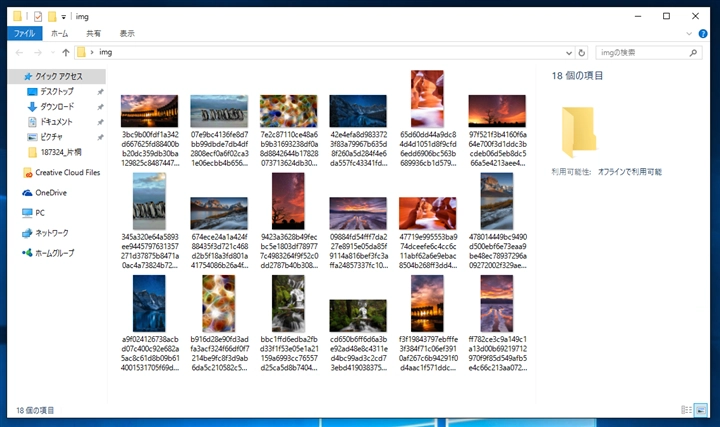720x427 pixels.
Task: Select tall blue lake image a9f024126738acb
Action: (149, 303)
